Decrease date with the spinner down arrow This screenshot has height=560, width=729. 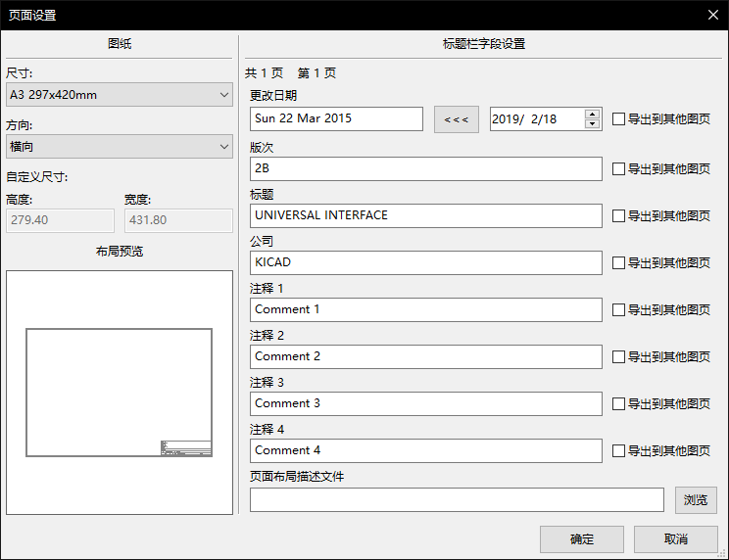click(x=592, y=124)
